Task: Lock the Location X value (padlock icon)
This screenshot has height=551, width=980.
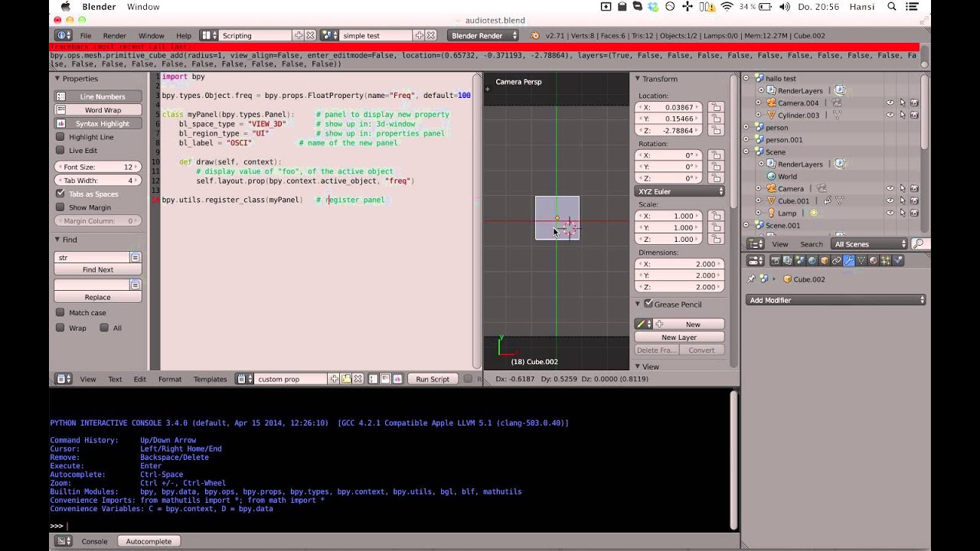Action: [715, 107]
